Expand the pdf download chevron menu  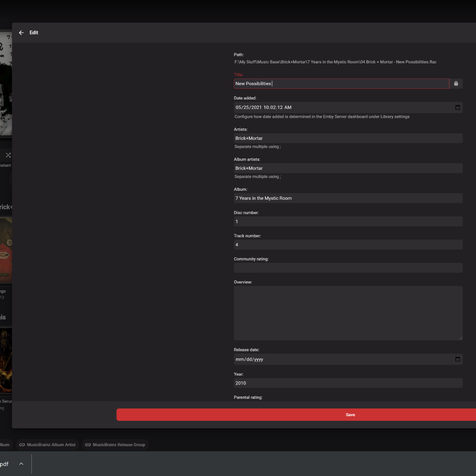[x=21, y=464]
